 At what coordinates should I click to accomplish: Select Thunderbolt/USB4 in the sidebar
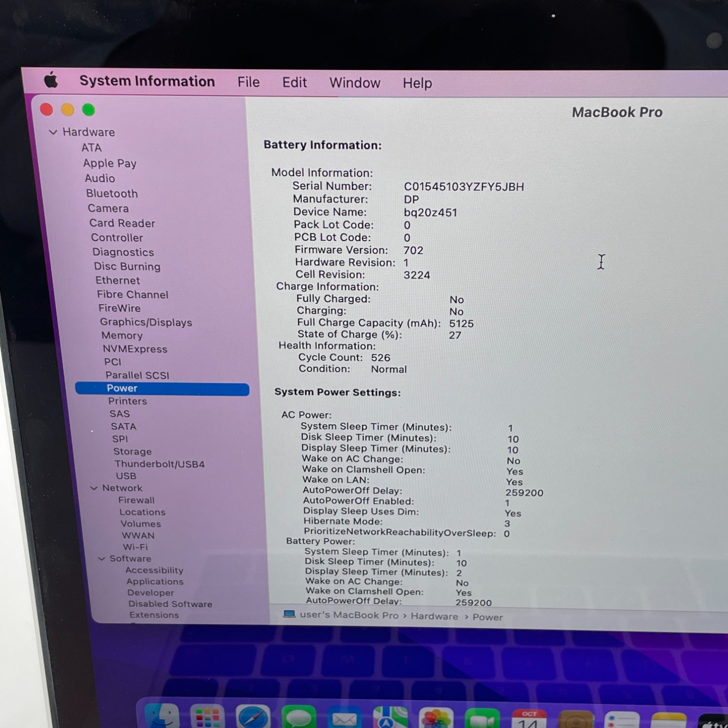coord(160,464)
